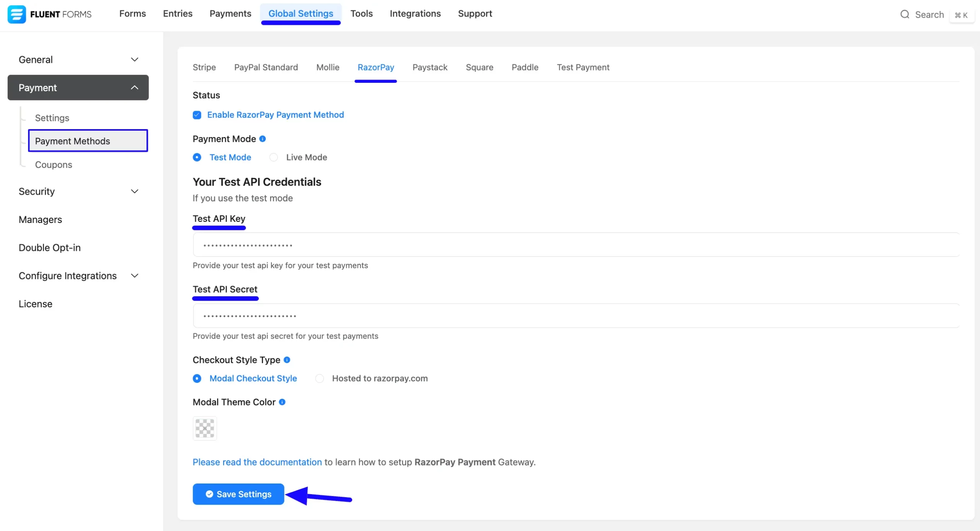
Task: Open the Integrations menu
Action: (415, 14)
